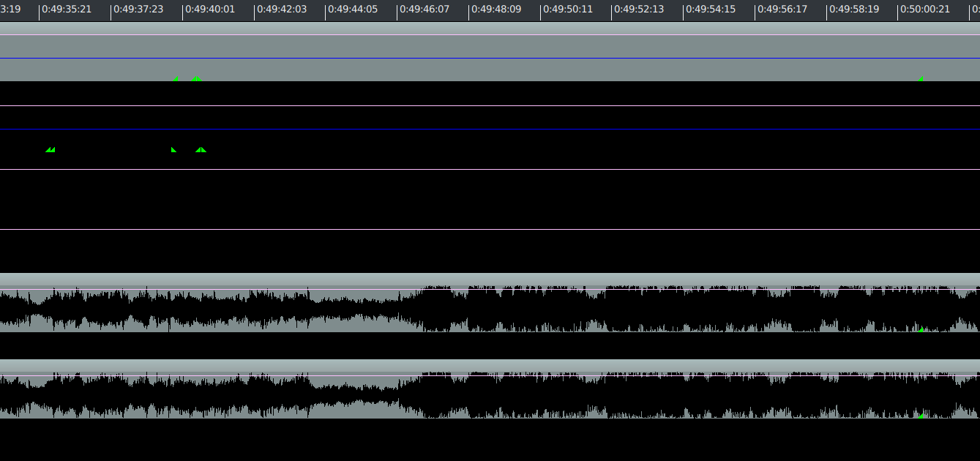Screen dimensions: 980x461
Task: Click the first audio track's title bar
Action: [x=490, y=279]
